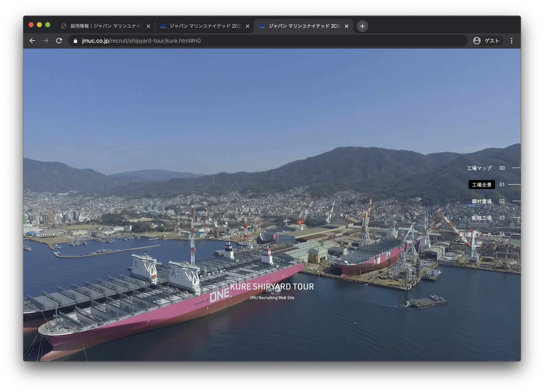This screenshot has width=544, height=392.
Task: Switch to the 採用情報 tab
Action: click(x=106, y=26)
